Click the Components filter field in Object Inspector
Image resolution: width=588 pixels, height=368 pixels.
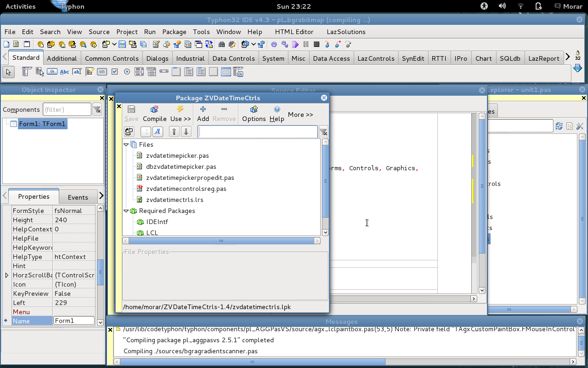pos(67,109)
